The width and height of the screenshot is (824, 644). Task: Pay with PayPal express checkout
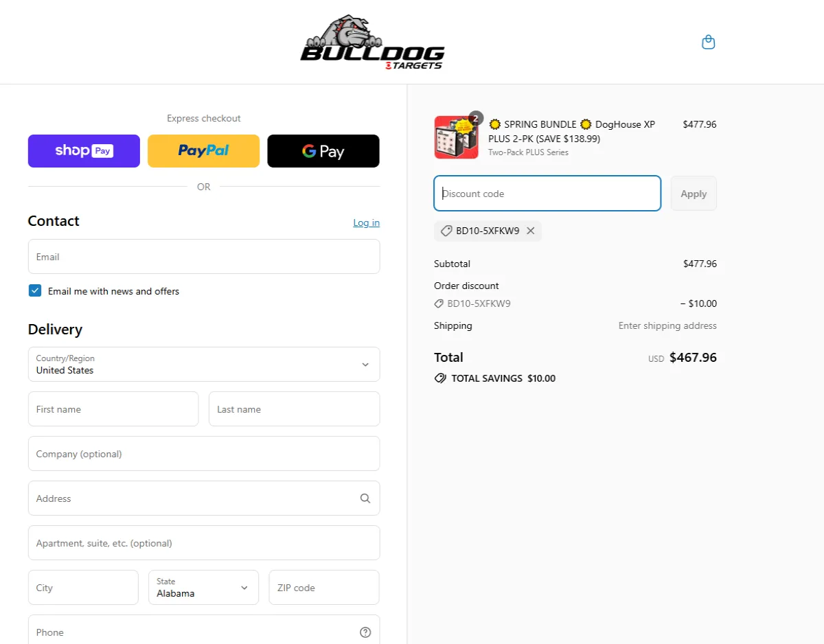[x=203, y=151]
